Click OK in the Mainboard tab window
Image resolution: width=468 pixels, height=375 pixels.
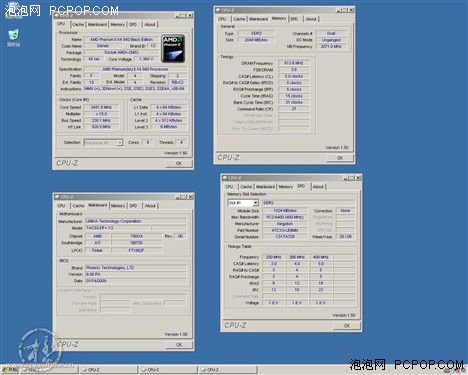pos(179,345)
